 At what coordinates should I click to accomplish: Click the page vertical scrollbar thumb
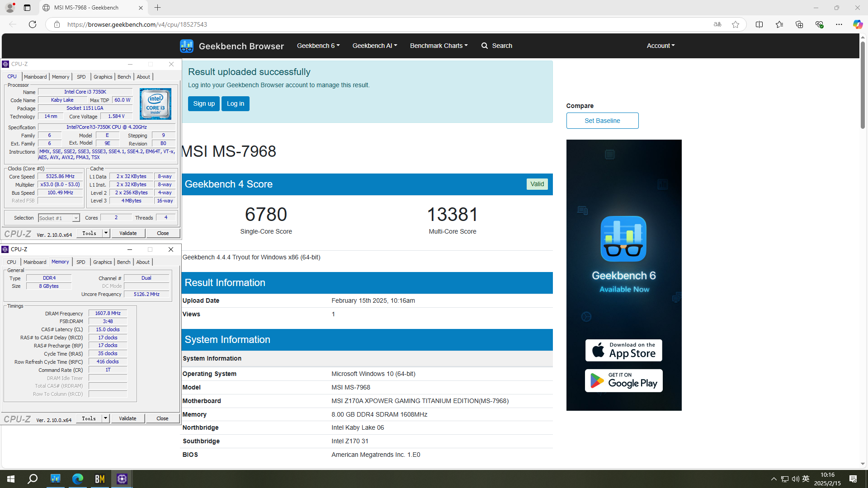coord(863,85)
